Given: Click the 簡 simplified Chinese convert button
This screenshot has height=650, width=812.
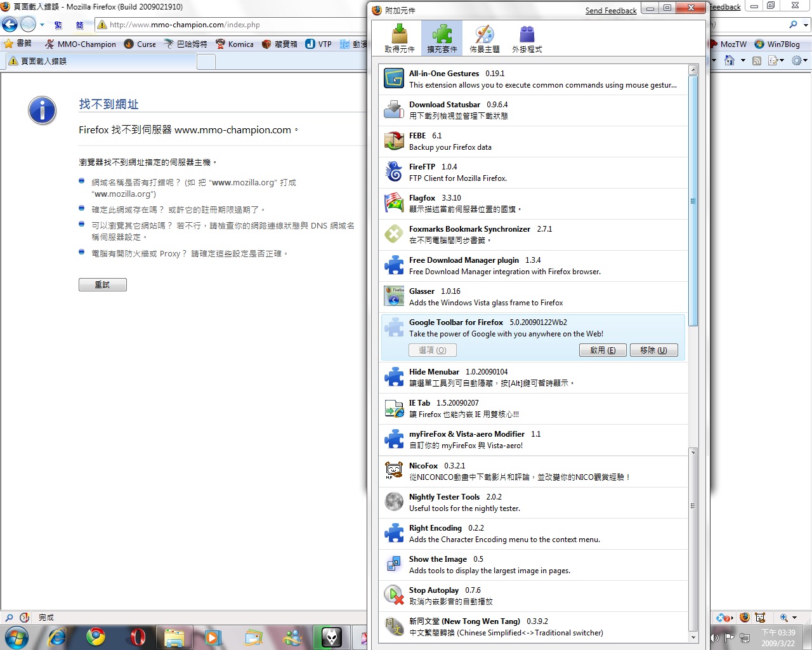Looking at the screenshot, I should tap(79, 25).
